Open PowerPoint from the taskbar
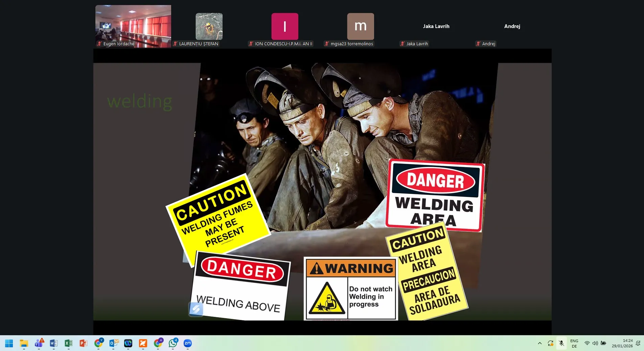Screen dimensions: 644x351 pos(83,343)
